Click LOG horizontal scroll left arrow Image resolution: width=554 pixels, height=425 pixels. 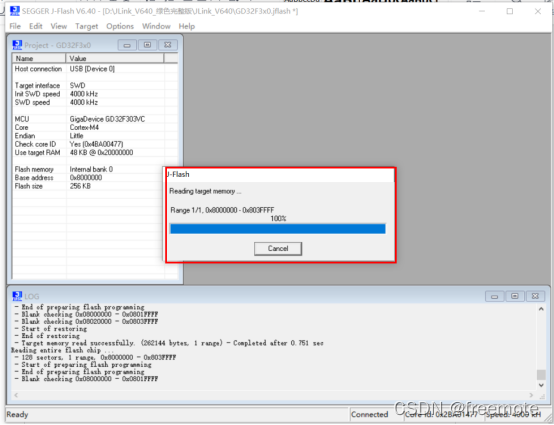click(16, 395)
